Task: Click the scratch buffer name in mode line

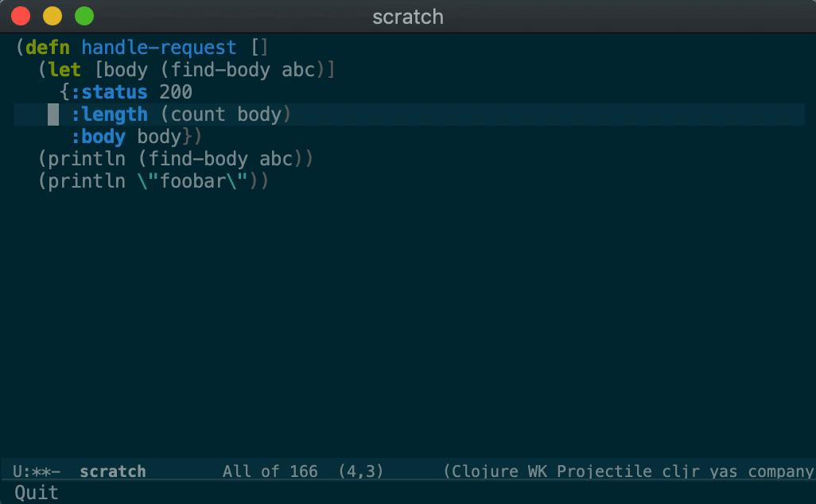Action: tap(112, 471)
